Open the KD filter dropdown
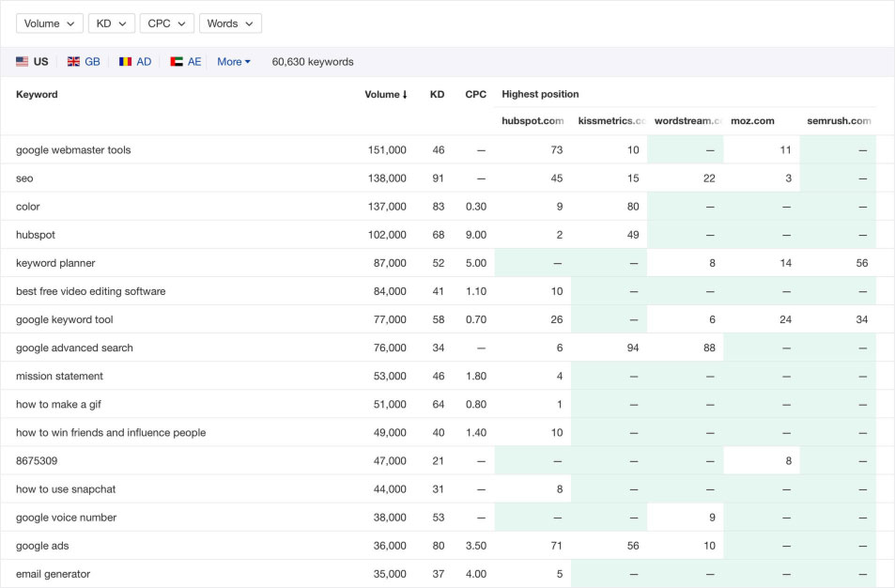This screenshot has width=895, height=588. (x=112, y=23)
